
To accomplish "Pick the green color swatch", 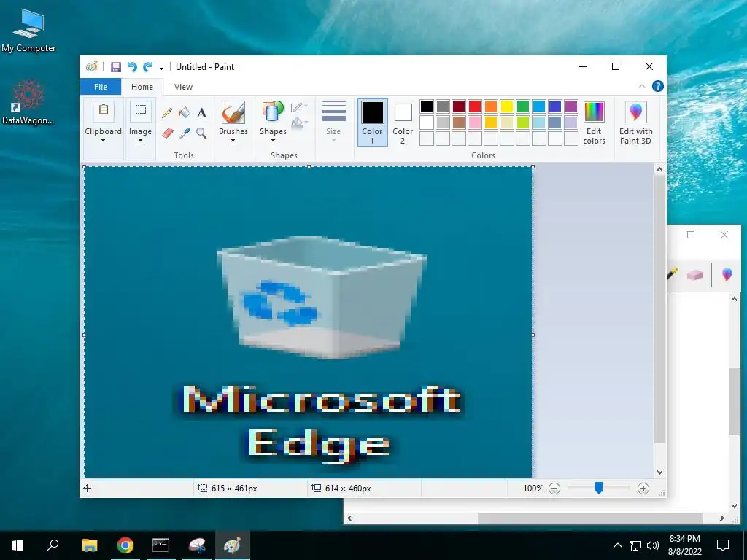I will tap(523, 106).
